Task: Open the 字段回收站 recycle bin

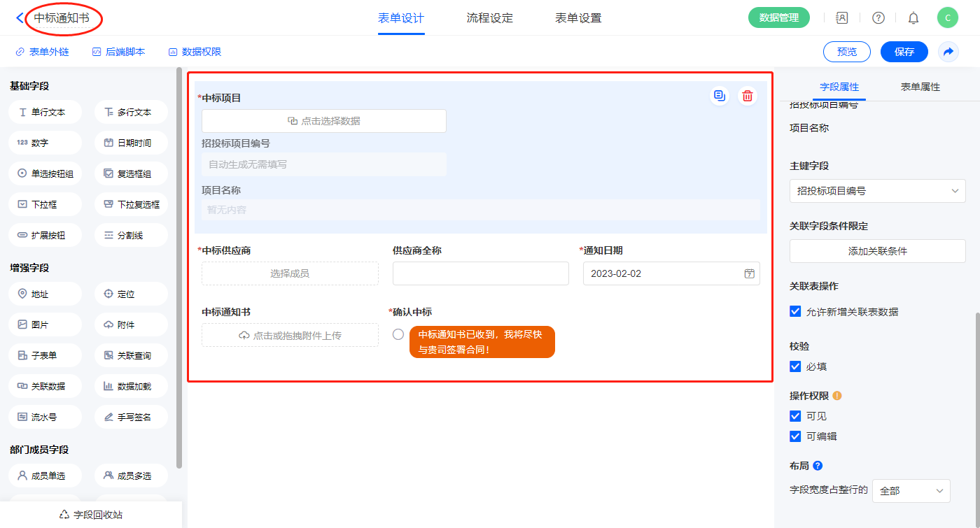Action: [x=91, y=515]
